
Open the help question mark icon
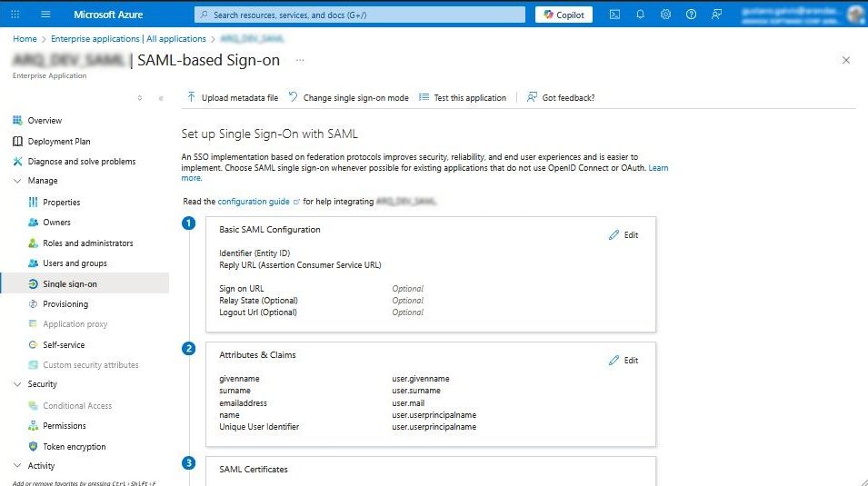click(691, 15)
